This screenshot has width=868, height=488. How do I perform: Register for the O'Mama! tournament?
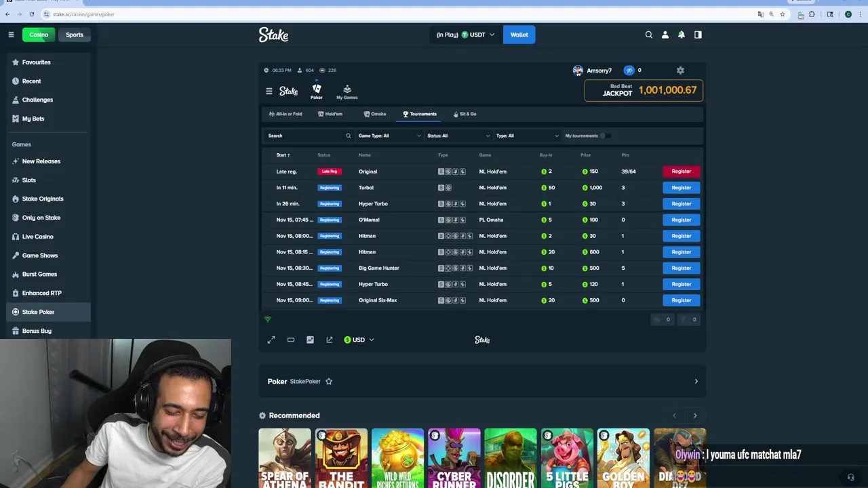pyautogui.click(x=682, y=220)
